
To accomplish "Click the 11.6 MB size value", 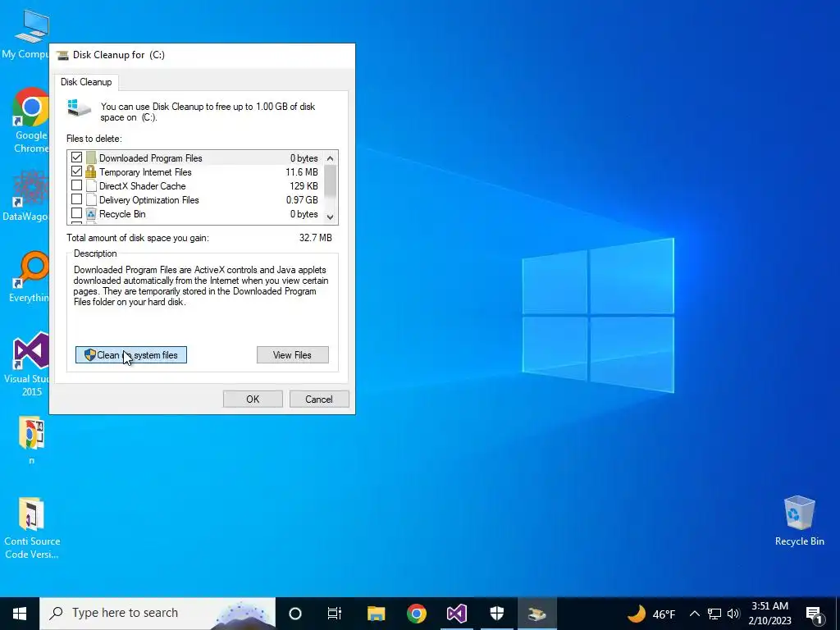I will (302, 172).
